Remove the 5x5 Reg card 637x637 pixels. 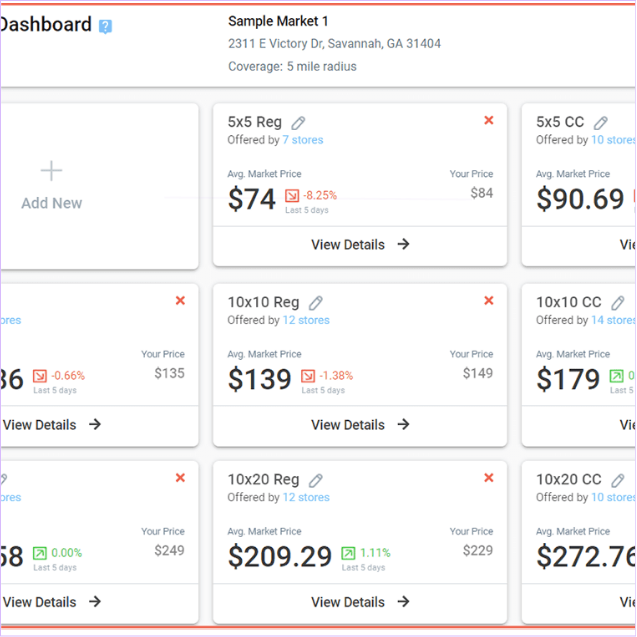pyautogui.click(x=489, y=121)
